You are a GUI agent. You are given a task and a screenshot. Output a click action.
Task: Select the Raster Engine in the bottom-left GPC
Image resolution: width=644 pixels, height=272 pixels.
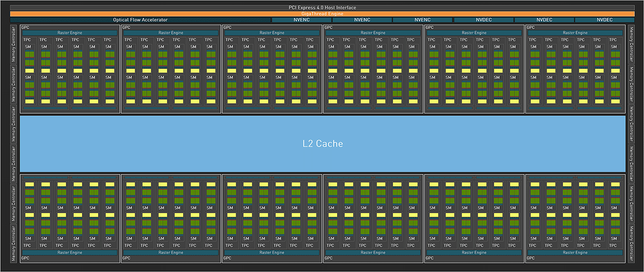point(70,252)
